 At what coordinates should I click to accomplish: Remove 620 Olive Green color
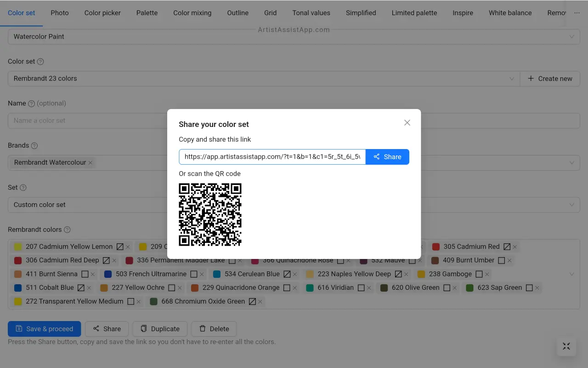pos(455,288)
